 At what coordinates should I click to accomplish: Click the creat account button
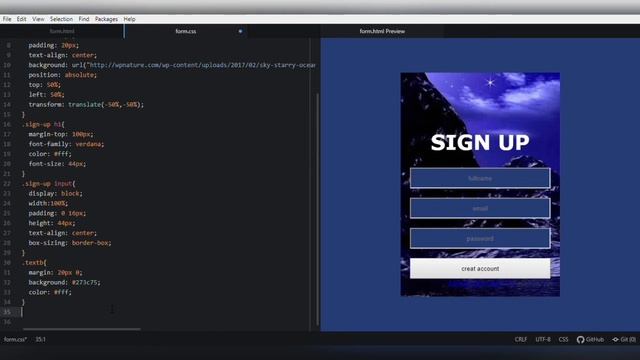[x=480, y=269]
